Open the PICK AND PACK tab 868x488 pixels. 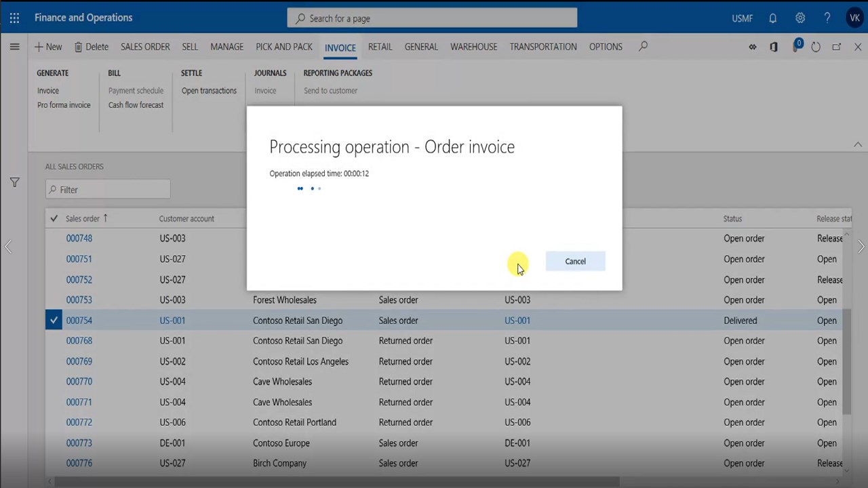(x=284, y=47)
